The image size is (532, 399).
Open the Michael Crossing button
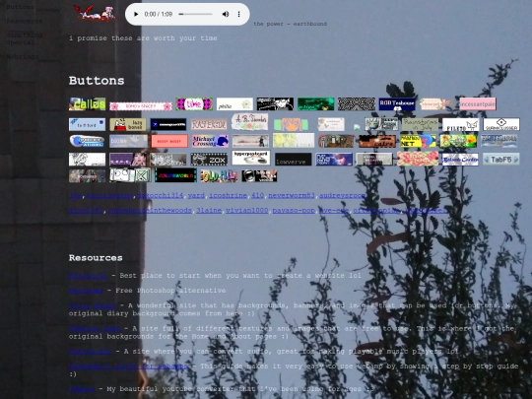click(210, 141)
